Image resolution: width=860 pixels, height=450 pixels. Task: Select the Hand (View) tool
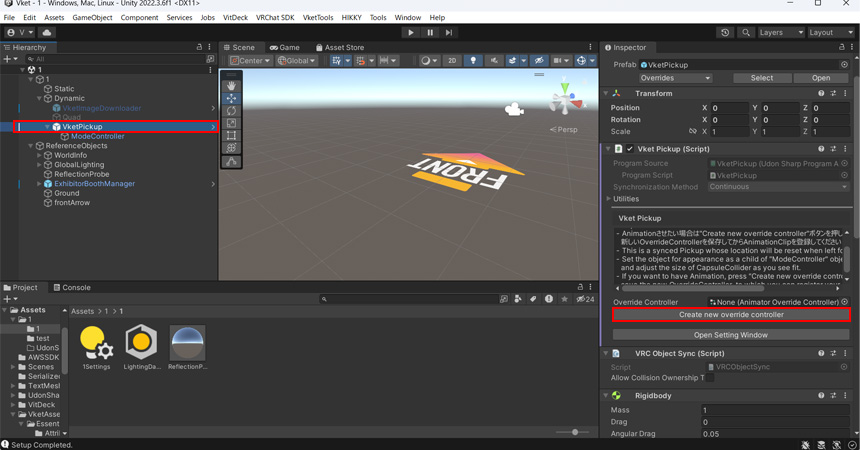click(231, 86)
